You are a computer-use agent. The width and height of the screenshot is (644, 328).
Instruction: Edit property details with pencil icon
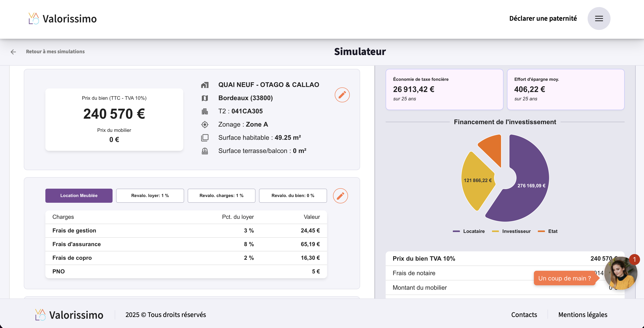pyautogui.click(x=342, y=95)
